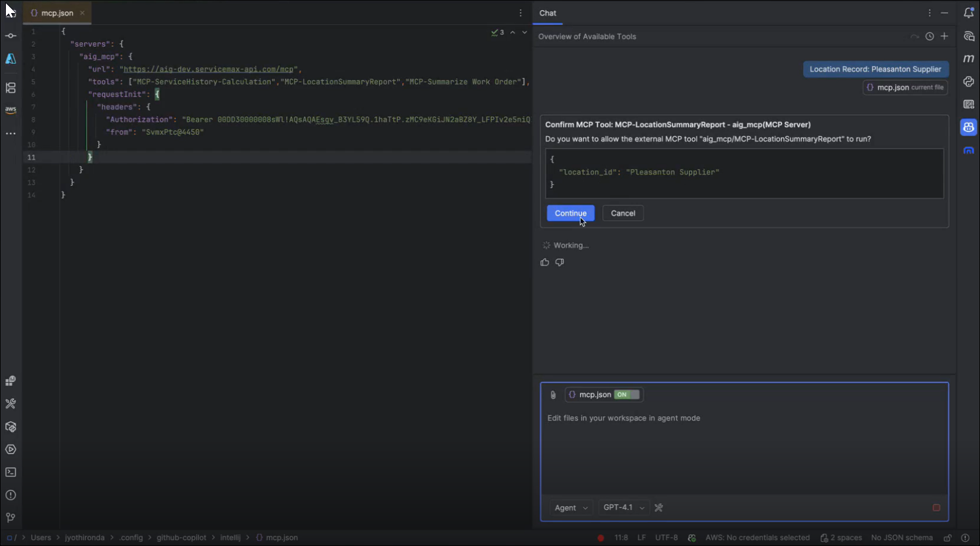Click intellij breadcrumb
Viewport: 980px width, 546px height.
coord(230,538)
